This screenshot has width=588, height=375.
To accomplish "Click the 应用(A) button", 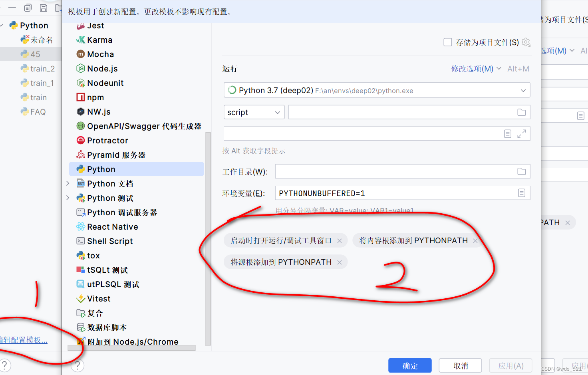I will pos(511,365).
